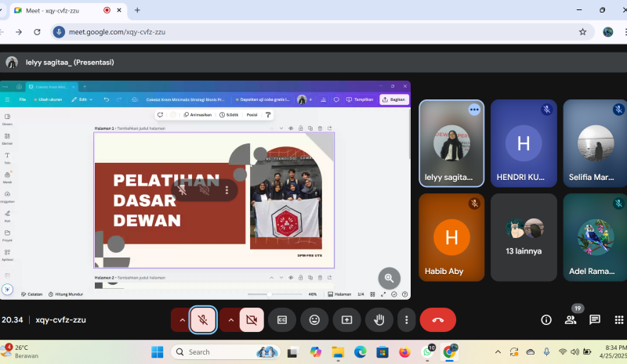627x364 pixels.
Task: Open meeting details info icon
Action: coord(547,319)
